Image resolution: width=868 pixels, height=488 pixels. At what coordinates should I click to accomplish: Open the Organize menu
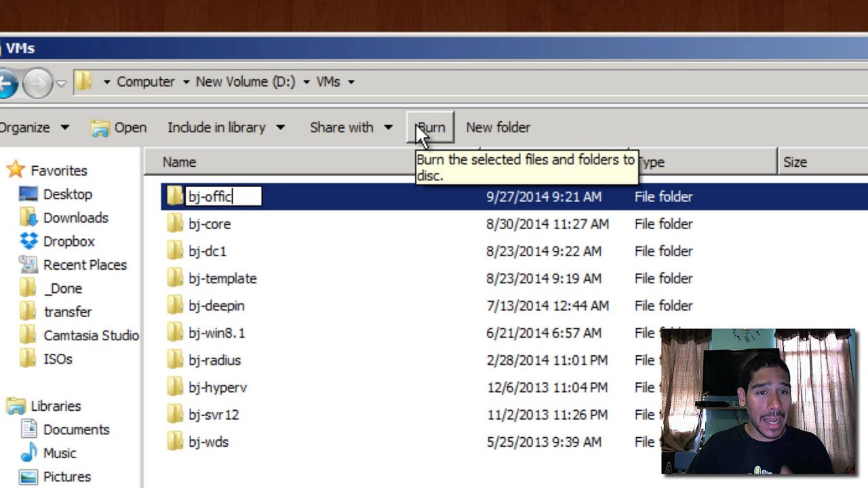click(x=34, y=127)
